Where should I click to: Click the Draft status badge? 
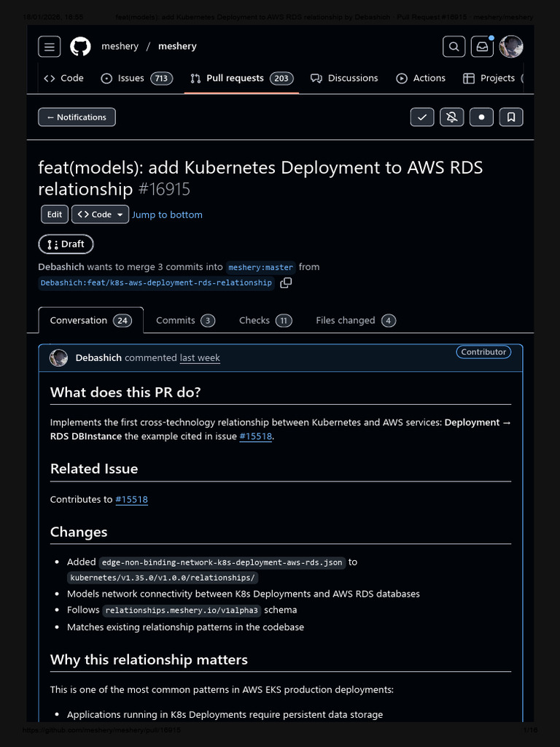point(66,244)
